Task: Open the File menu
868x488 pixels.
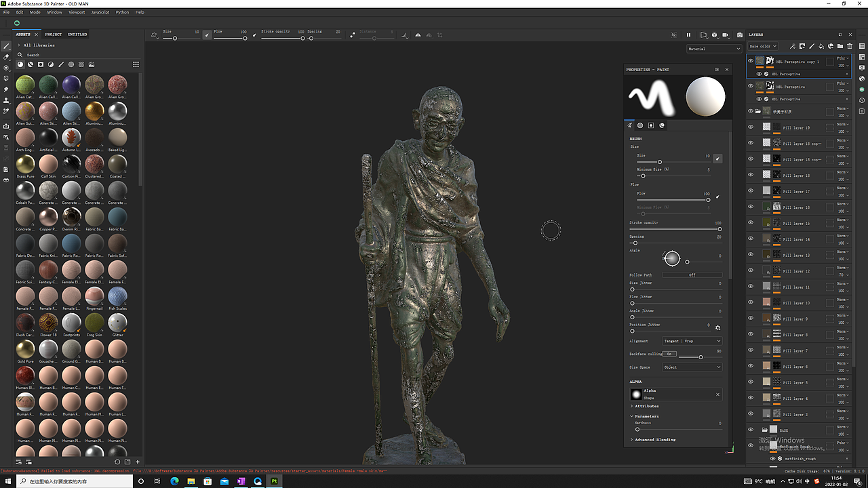Action: pos(7,12)
